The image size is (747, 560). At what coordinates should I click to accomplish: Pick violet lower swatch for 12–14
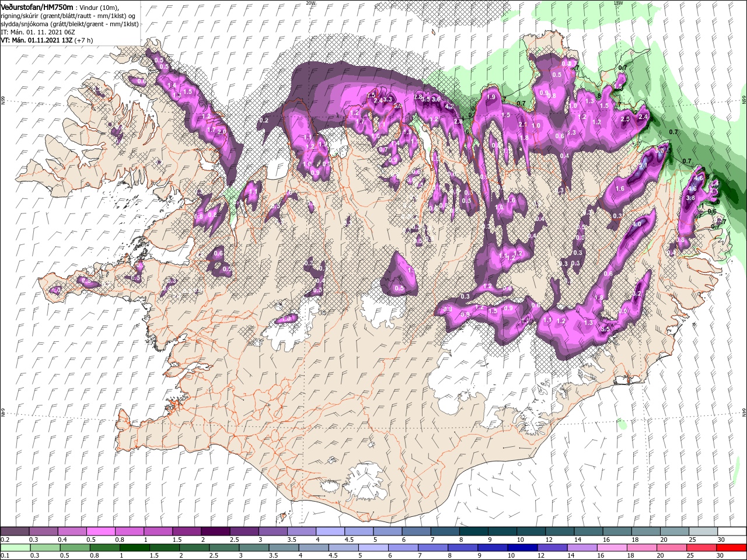tap(552, 548)
